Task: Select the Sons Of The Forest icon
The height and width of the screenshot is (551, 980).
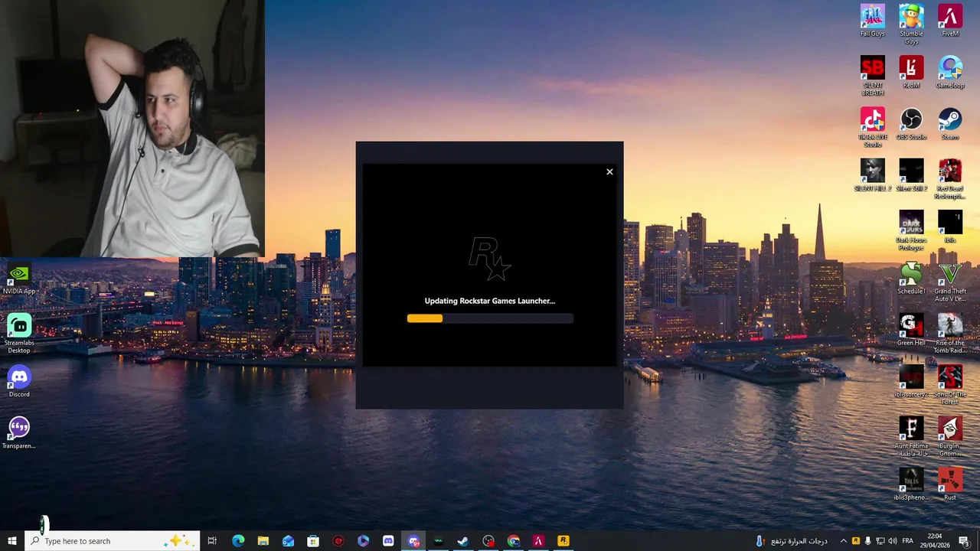Action: 950,385
